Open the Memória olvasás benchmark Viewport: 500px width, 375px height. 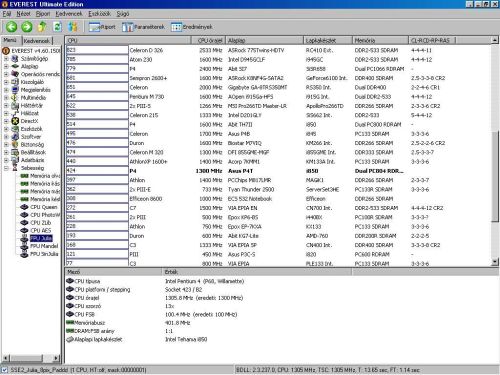point(40,176)
